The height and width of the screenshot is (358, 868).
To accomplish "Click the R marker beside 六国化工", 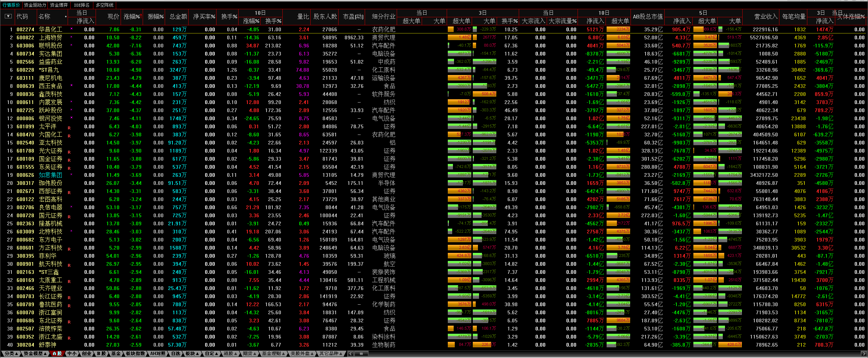I will (x=69, y=136).
